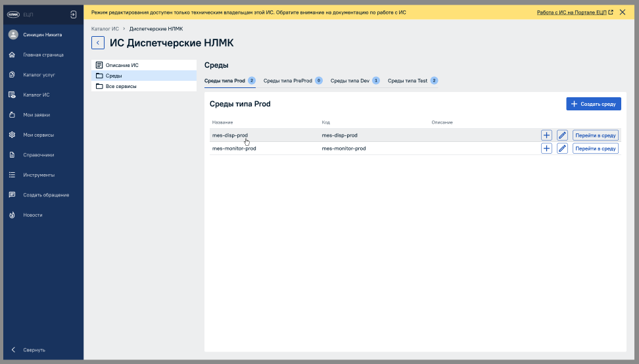Screen dimensions: 639x364
Task: Click the plus icon for mes-monitor-prod
Action: (x=546, y=148)
